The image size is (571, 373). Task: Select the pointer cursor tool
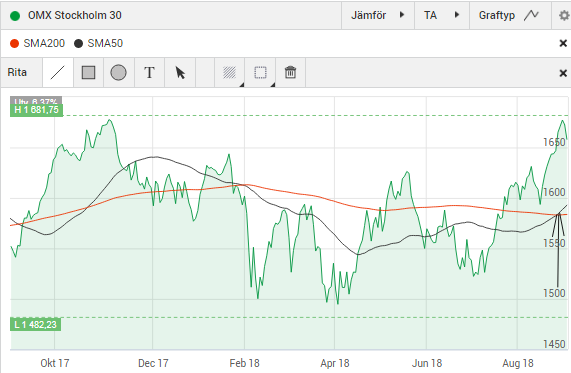click(x=180, y=72)
